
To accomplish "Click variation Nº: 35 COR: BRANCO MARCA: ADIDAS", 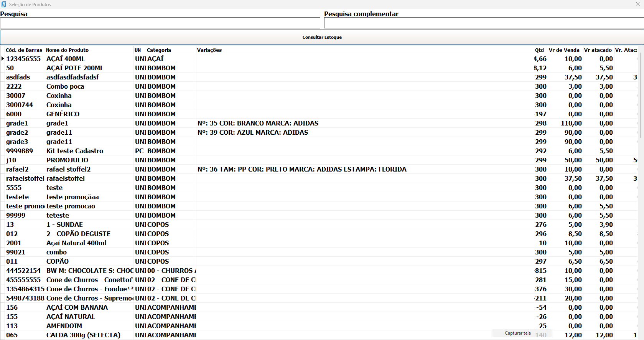I will [x=258, y=123].
